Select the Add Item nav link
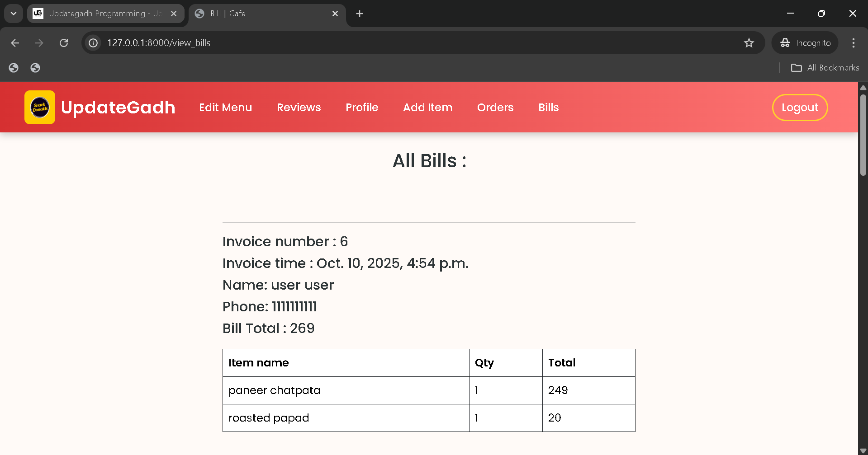Viewport: 868px width, 455px height. coord(427,108)
